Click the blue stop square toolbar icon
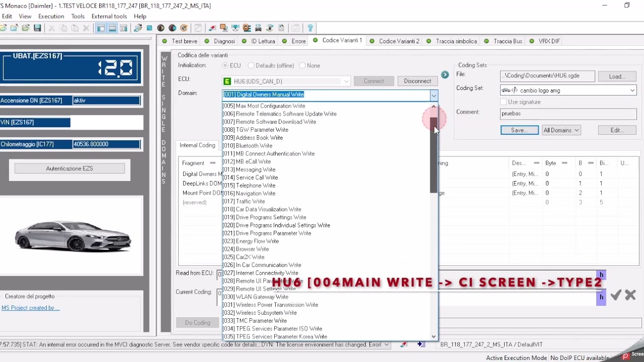 pos(149,28)
